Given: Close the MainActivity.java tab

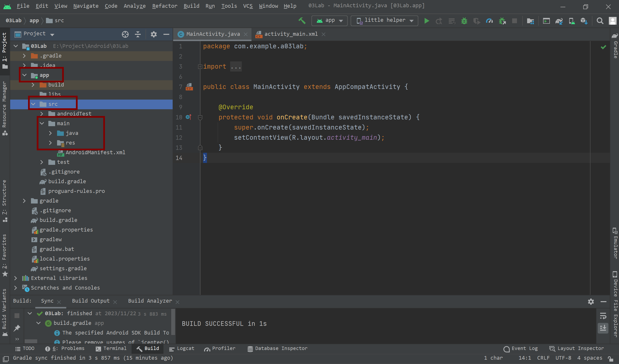Looking at the screenshot, I should pos(246,34).
